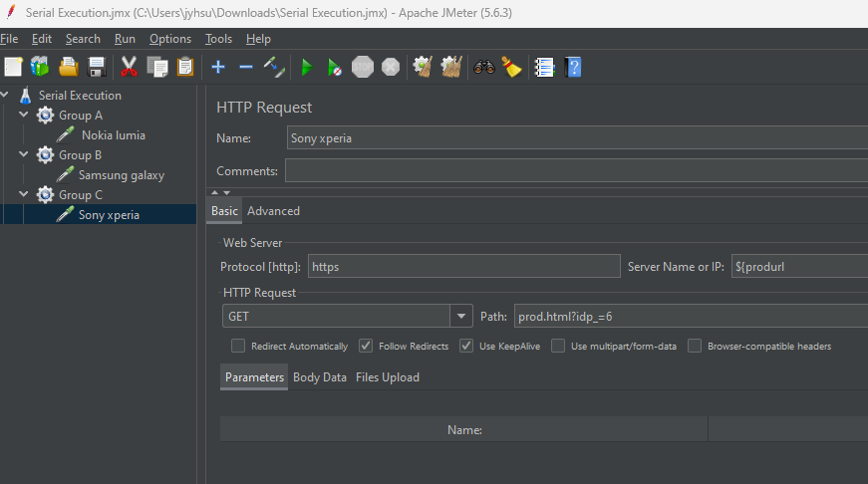Screen dimensions: 868x484
Task: Click the Comments input field
Action: (576, 170)
